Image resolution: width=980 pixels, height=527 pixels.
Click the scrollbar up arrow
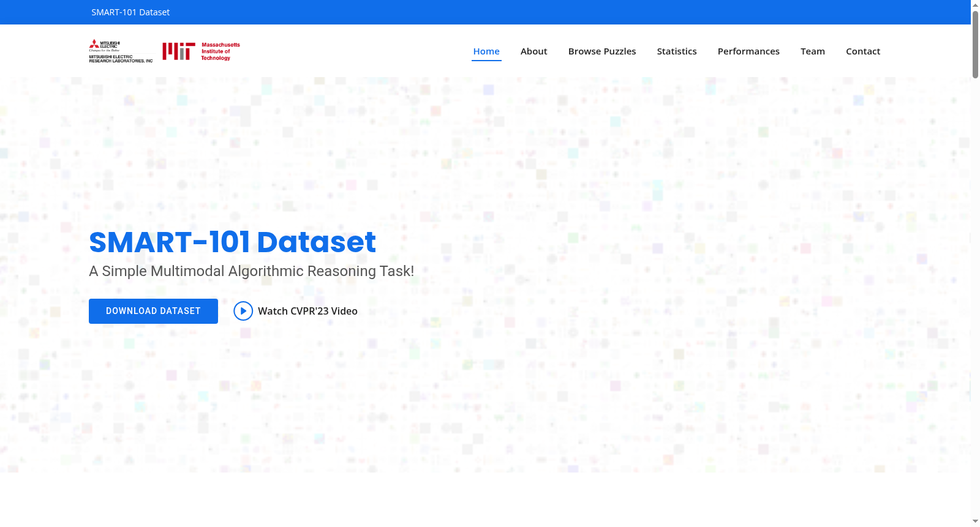(x=975, y=5)
